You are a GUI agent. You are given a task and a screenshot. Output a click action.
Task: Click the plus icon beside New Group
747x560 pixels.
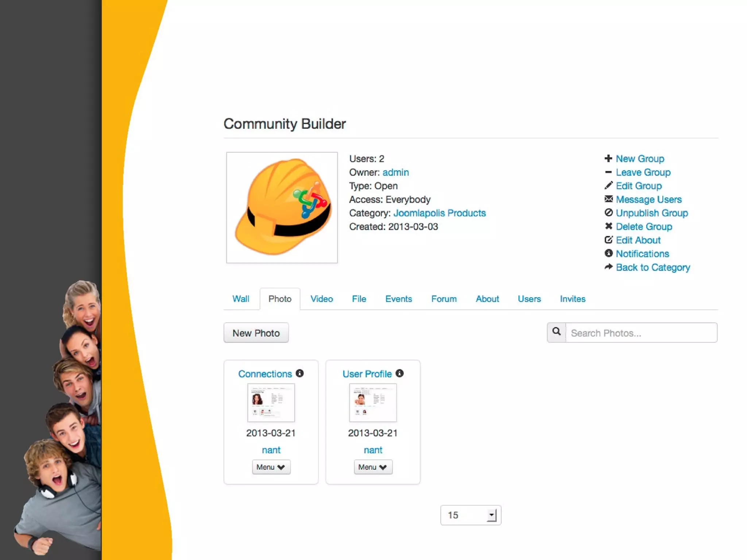tap(608, 159)
